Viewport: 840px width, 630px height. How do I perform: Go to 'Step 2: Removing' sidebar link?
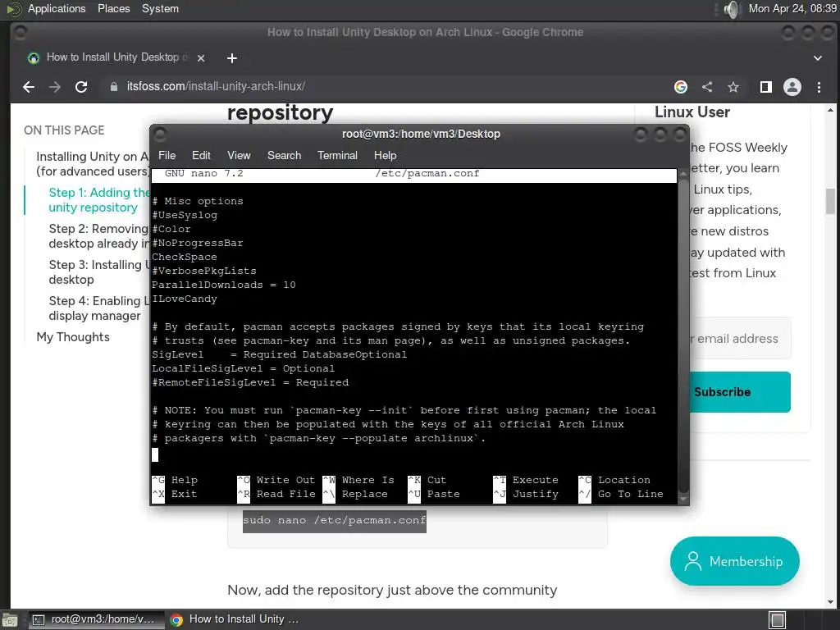pyautogui.click(x=98, y=236)
